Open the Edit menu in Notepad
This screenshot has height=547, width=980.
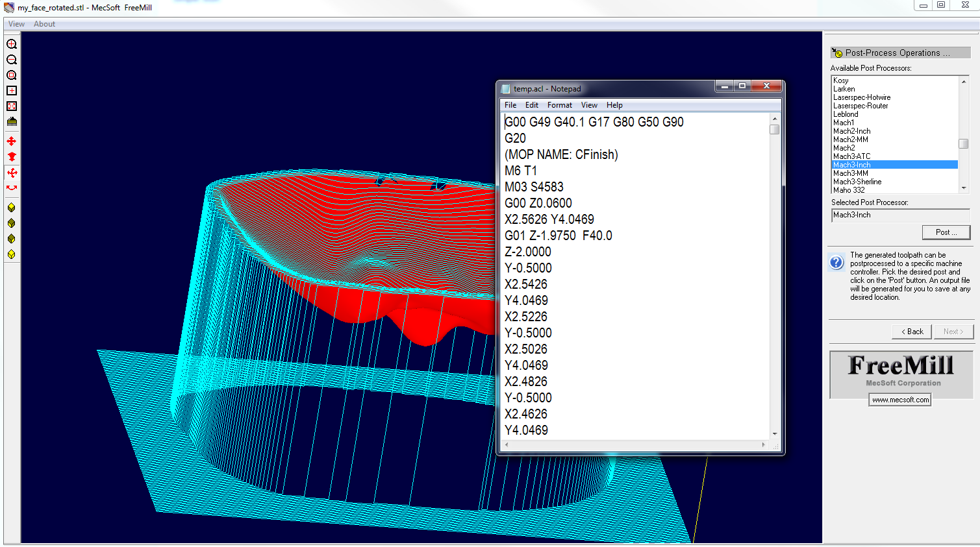click(532, 105)
